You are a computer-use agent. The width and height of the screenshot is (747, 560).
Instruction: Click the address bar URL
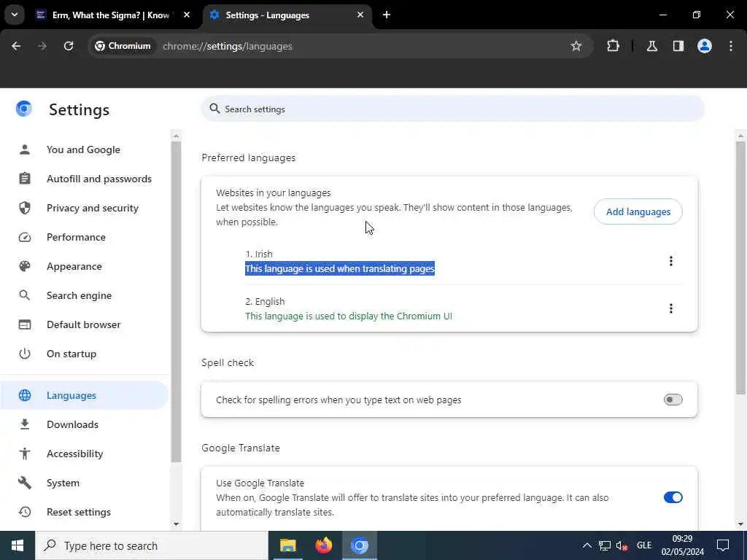(x=228, y=46)
